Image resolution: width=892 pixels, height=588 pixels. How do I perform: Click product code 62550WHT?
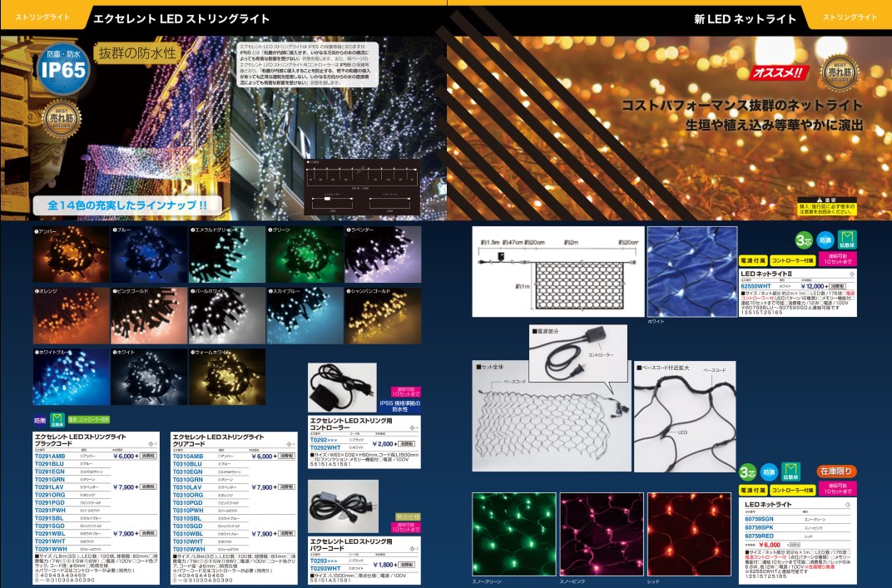coord(756,286)
